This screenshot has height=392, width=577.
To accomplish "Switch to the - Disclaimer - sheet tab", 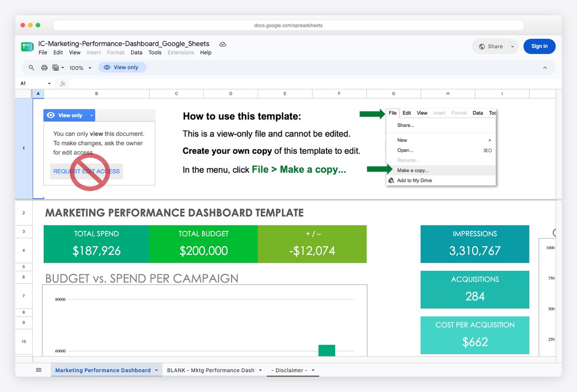I will coord(289,370).
